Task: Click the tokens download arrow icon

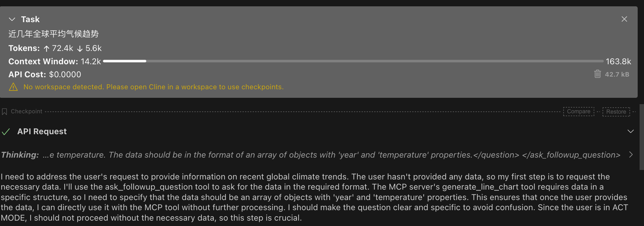Action: click(80, 48)
